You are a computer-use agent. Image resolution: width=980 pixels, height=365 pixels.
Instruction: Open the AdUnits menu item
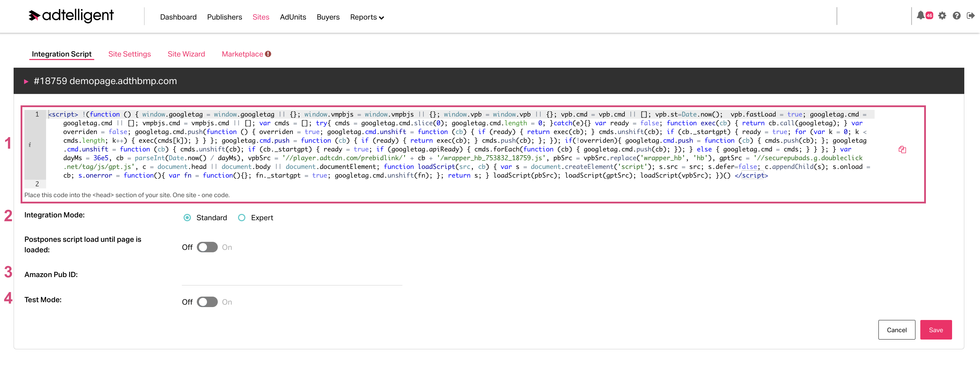click(x=293, y=17)
